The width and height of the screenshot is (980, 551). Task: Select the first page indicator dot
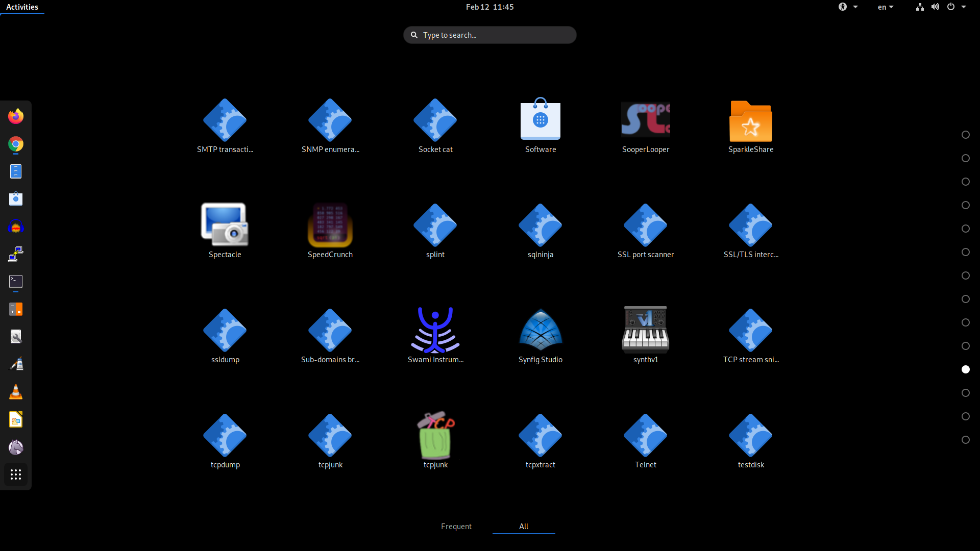966,135
